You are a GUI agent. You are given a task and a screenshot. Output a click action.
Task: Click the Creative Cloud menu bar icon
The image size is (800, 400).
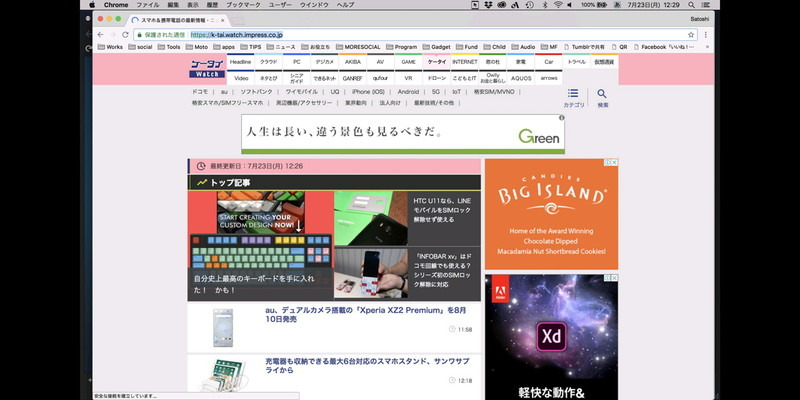(x=502, y=5)
